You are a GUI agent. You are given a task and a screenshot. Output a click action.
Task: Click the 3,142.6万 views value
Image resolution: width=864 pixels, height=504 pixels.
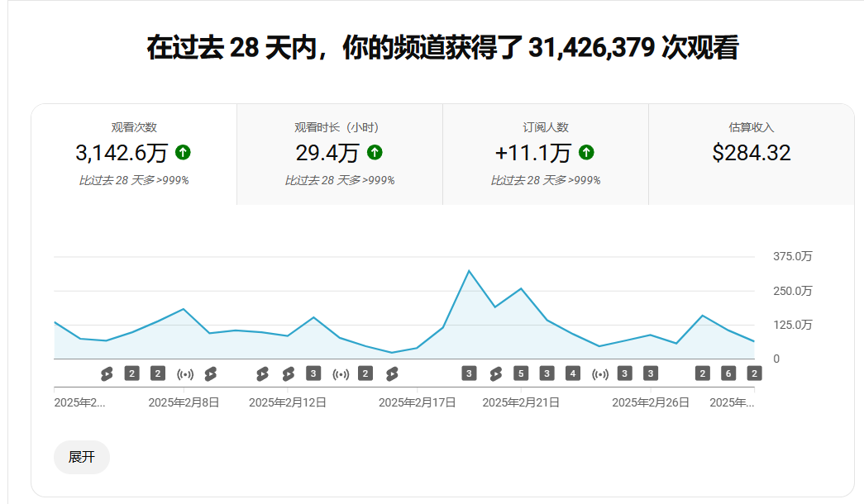click(122, 153)
